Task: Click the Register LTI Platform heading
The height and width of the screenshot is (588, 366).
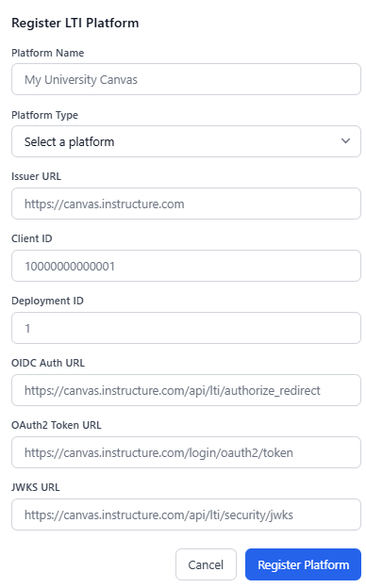Action: coord(75,23)
